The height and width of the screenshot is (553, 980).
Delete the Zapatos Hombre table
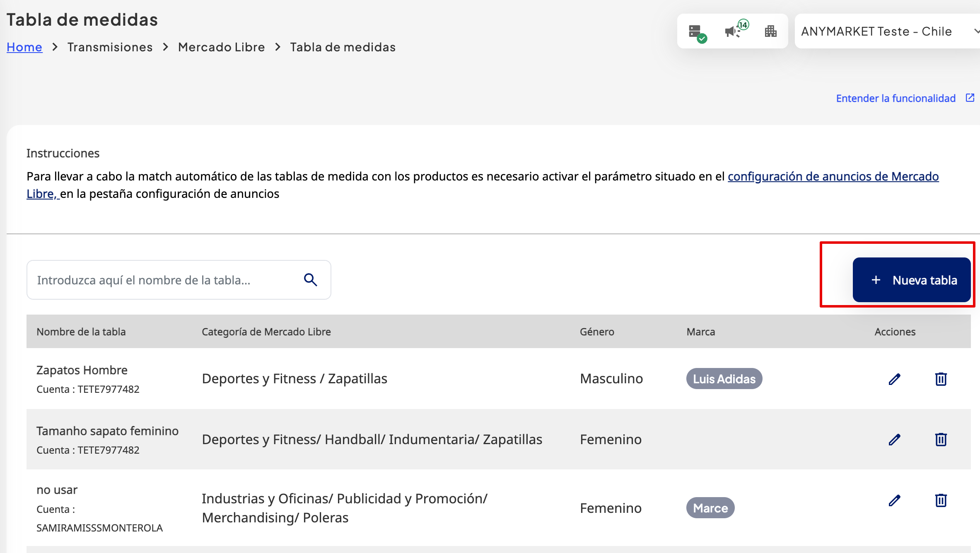click(x=941, y=379)
